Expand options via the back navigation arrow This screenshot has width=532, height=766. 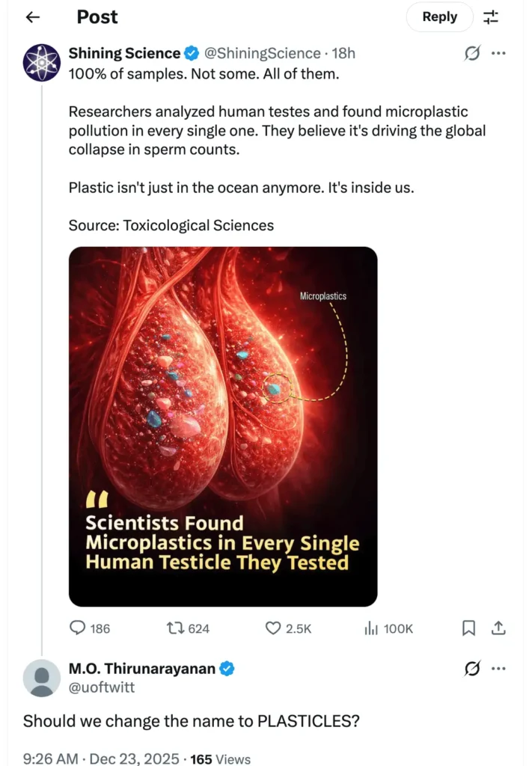pos(31,16)
